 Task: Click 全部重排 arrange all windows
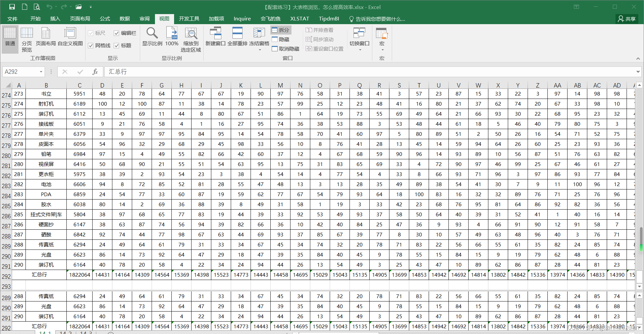click(237, 37)
